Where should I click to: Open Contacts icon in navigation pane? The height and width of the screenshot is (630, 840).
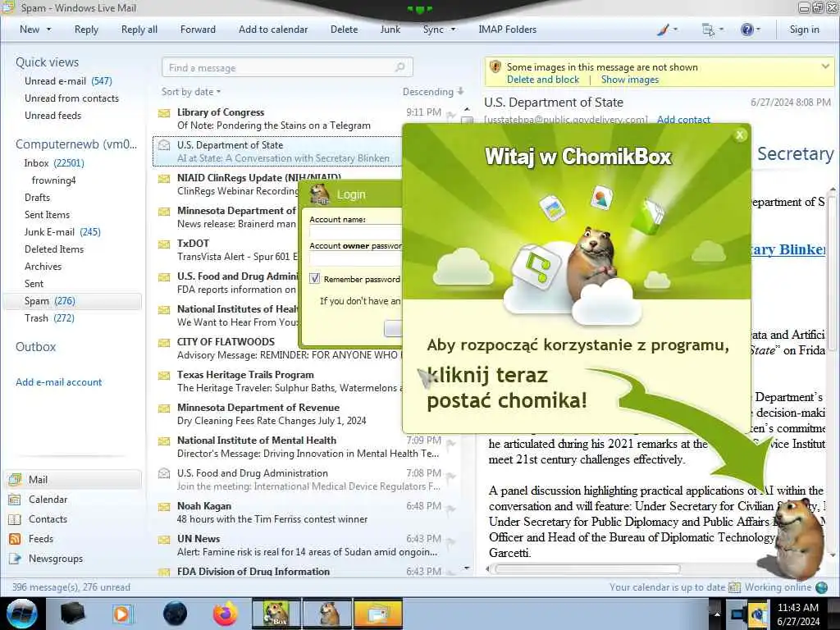(x=15, y=519)
